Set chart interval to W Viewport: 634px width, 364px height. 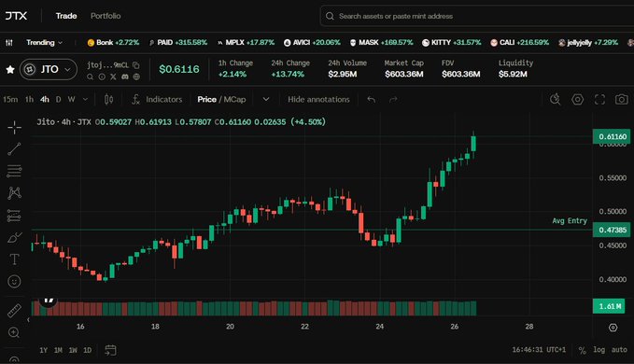[x=72, y=99]
